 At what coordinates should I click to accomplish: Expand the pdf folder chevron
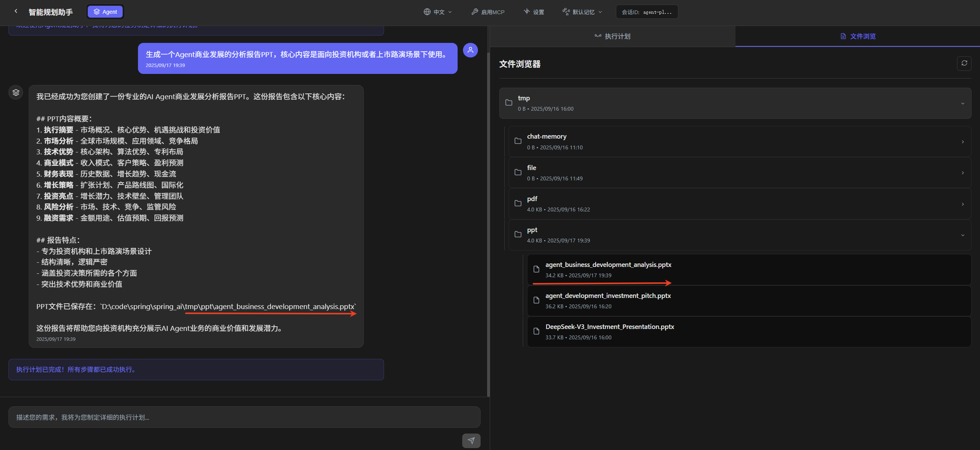point(962,204)
